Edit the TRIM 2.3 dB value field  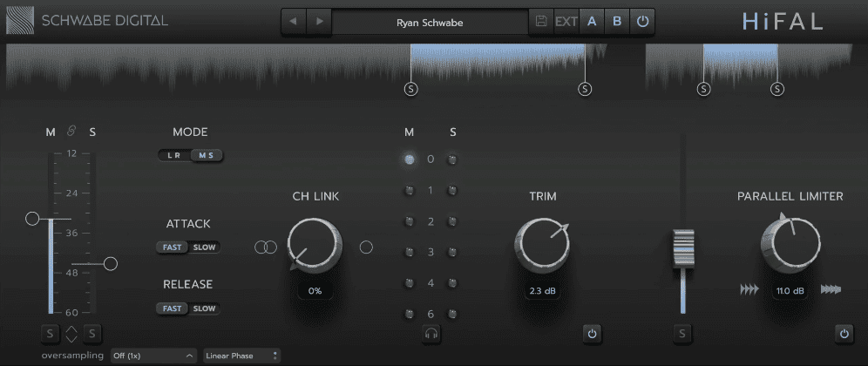(x=543, y=291)
